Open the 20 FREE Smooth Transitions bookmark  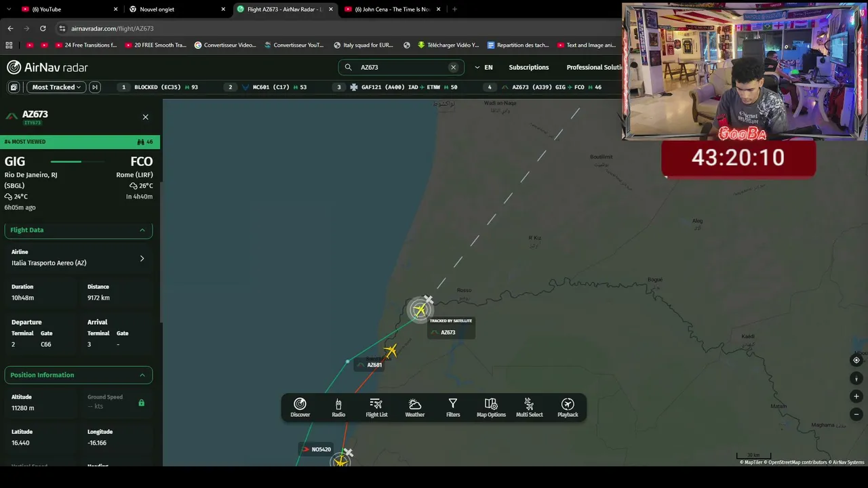click(x=155, y=45)
